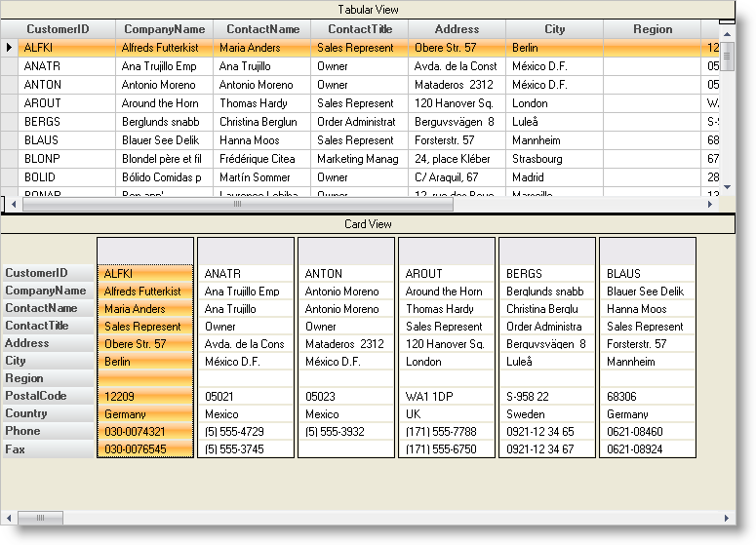Click the City column header
This screenshot has height=545, width=756.
[554, 29]
